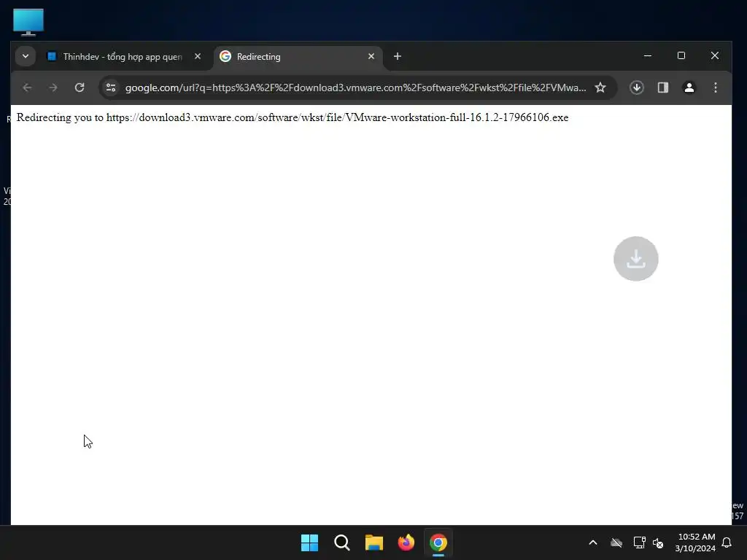The height and width of the screenshot is (560, 747).
Task: Launch Firefox from taskbar
Action: (406, 542)
